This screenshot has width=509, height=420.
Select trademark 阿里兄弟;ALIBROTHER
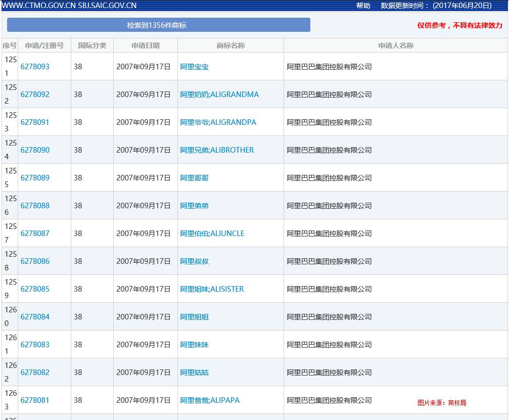[217, 150]
